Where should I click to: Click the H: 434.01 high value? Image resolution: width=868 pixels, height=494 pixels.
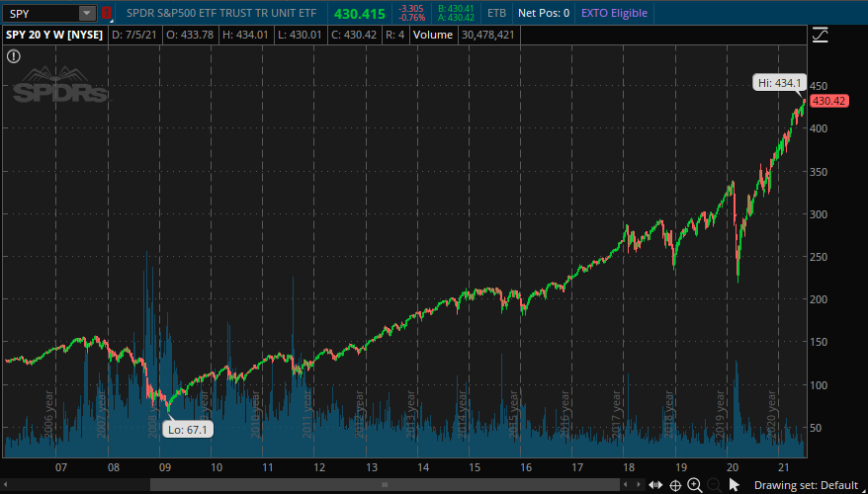point(245,35)
